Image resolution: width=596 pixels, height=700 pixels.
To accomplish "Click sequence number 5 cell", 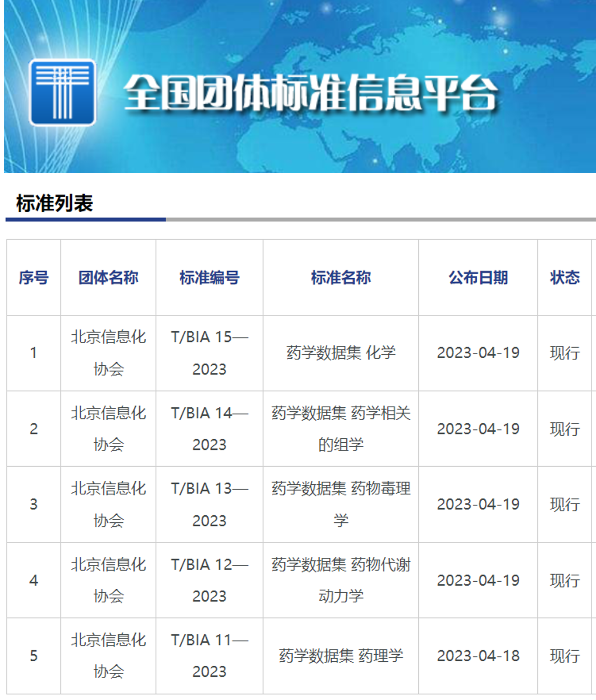I will pyautogui.click(x=34, y=656).
